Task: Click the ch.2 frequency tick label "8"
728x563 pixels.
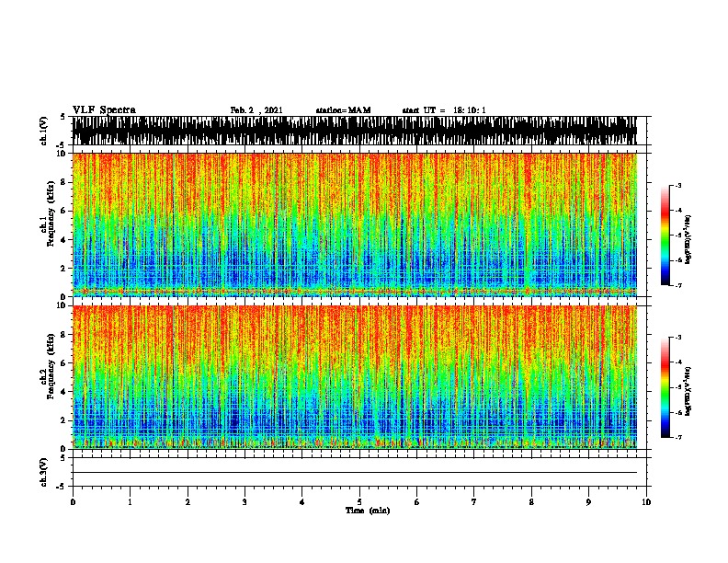Action: pos(64,335)
